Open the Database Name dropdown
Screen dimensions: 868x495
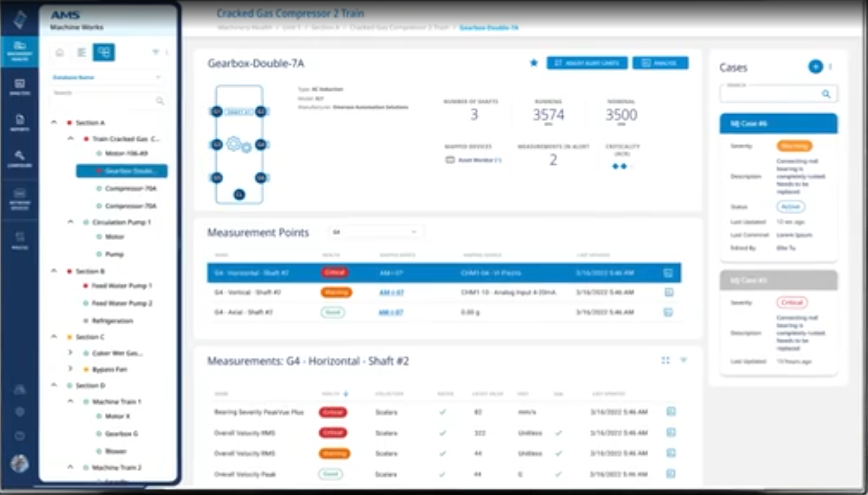tap(106, 77)
